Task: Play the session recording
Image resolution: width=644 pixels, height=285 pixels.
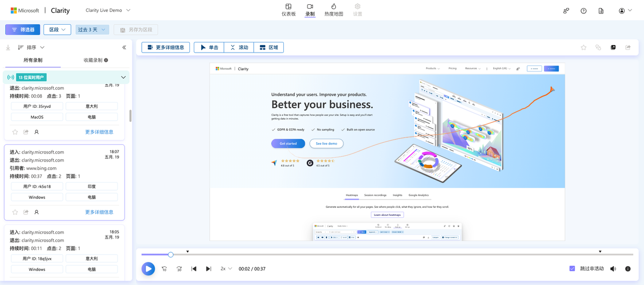Action: coord(148,269)
